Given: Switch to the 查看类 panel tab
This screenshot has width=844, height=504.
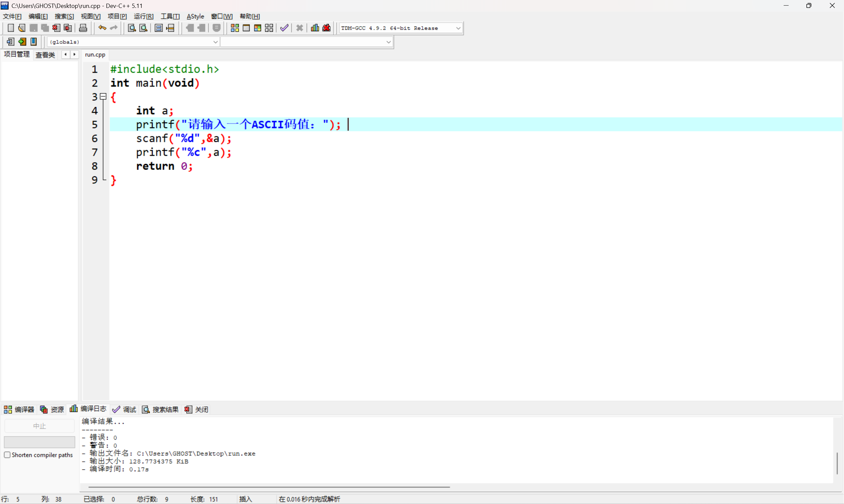Looking at the screenshot, I should [45, 55].
